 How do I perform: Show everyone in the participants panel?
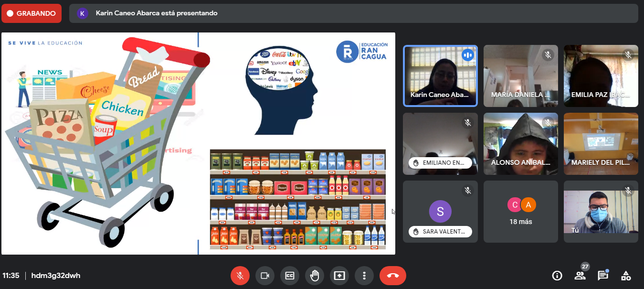click(x=580, y=276)
